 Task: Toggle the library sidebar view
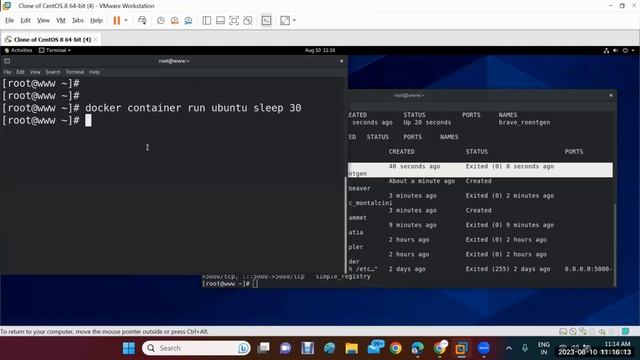[207, 20]
